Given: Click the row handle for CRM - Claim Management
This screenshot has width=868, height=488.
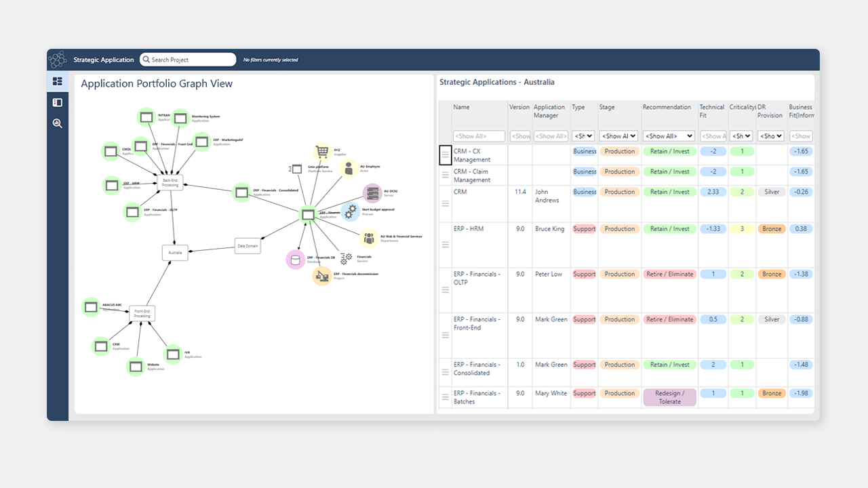Looking at the screenshot, I should (x=446, y=175).
